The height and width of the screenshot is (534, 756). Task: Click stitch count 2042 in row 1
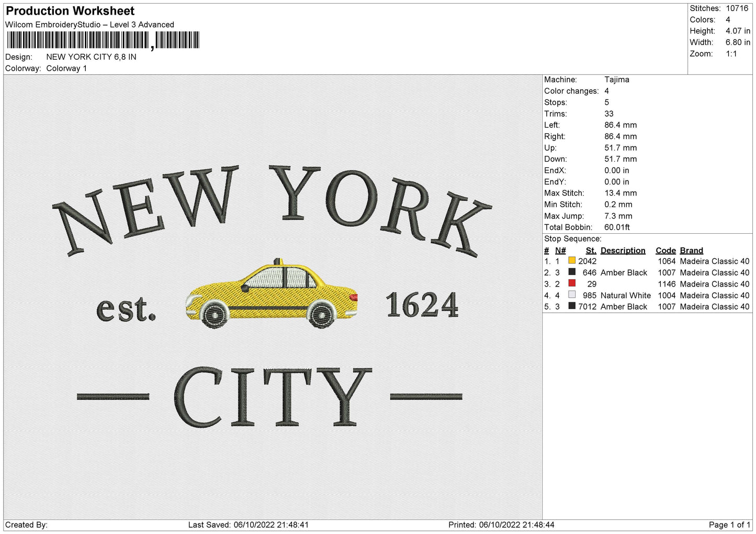click(587, 262)
